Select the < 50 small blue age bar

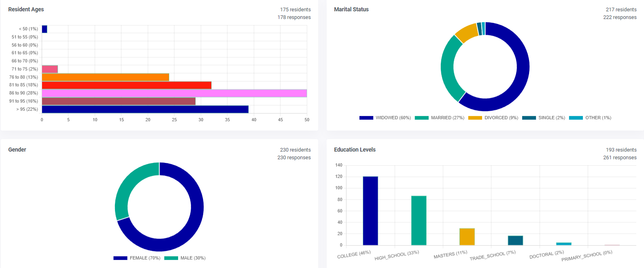45,29
